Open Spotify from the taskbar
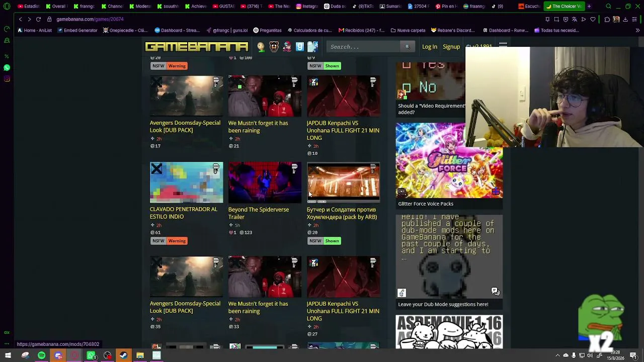644x362 pixels. [x=41, y=356]
